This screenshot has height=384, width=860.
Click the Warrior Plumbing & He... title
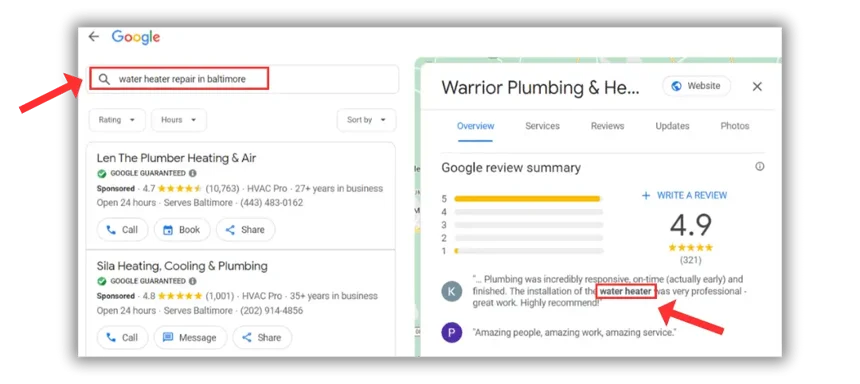pos(540,88)
